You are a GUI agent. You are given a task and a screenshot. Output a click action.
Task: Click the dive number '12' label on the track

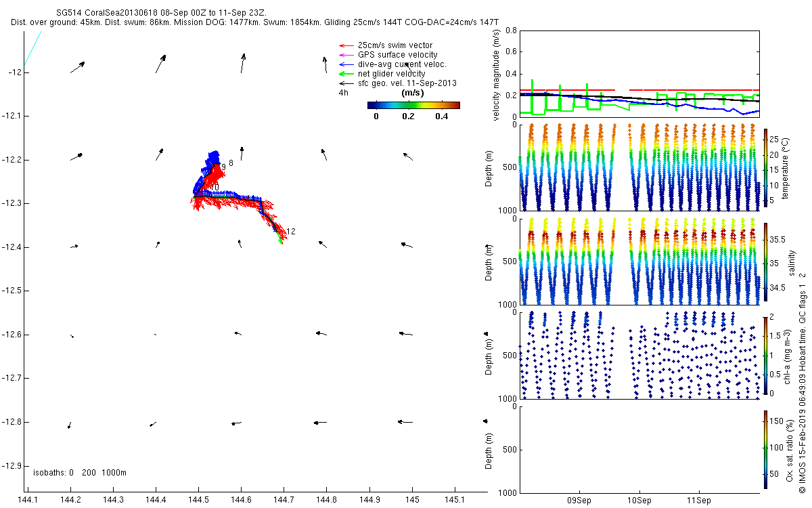point(291,232)
